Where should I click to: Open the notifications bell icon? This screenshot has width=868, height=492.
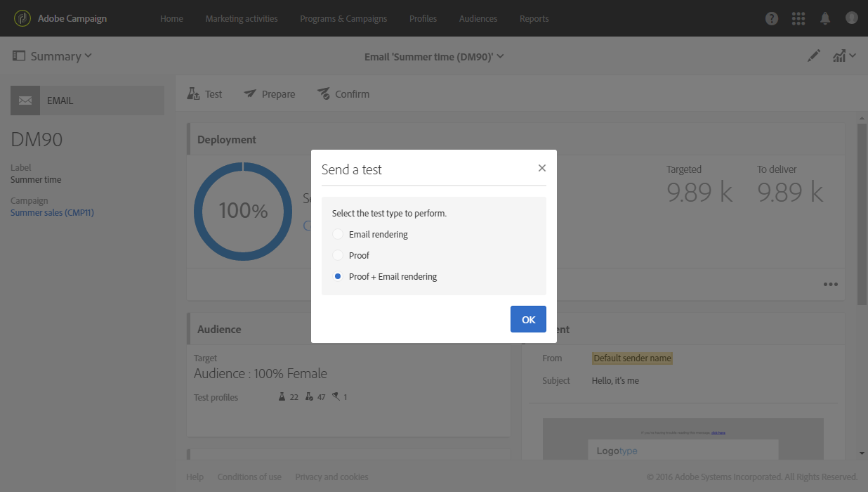click(825, 19)
